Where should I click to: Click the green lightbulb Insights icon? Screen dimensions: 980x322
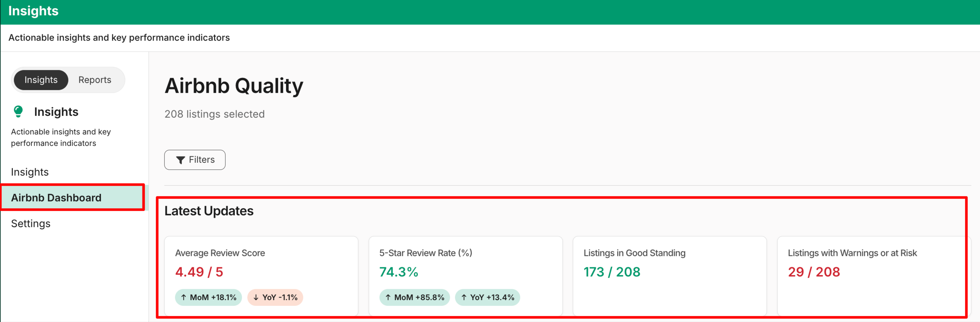pos(18,111)
